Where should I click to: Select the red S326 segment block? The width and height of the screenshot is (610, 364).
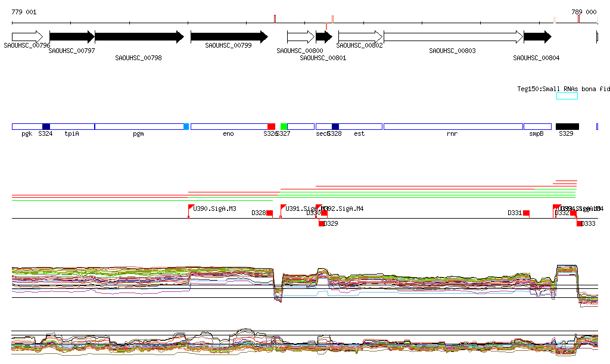(271, 127)
